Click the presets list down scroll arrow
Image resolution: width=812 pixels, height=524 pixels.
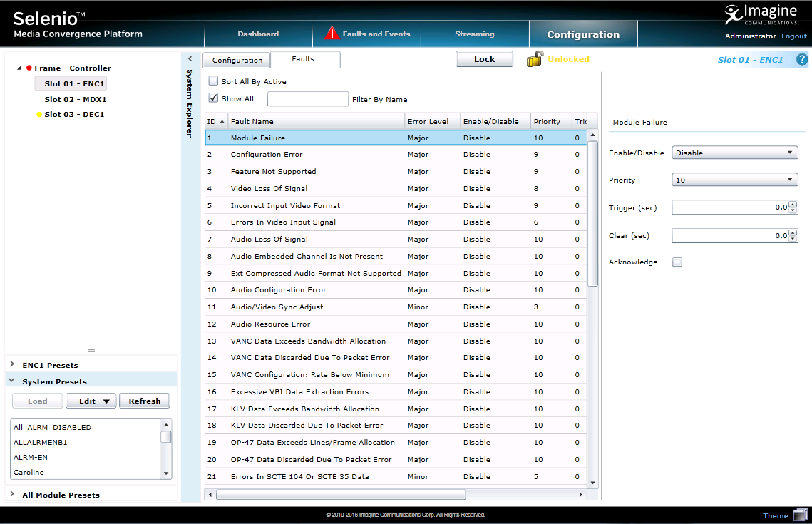tap(165, 473)
